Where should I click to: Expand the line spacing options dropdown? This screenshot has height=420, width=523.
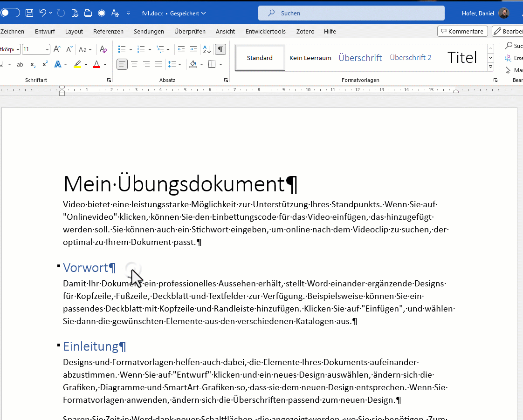pyautogui.click(x=180, y=64)
